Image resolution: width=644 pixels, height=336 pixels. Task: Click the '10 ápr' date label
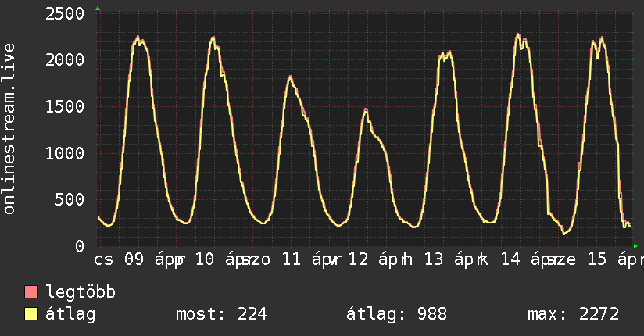(224, 259)
